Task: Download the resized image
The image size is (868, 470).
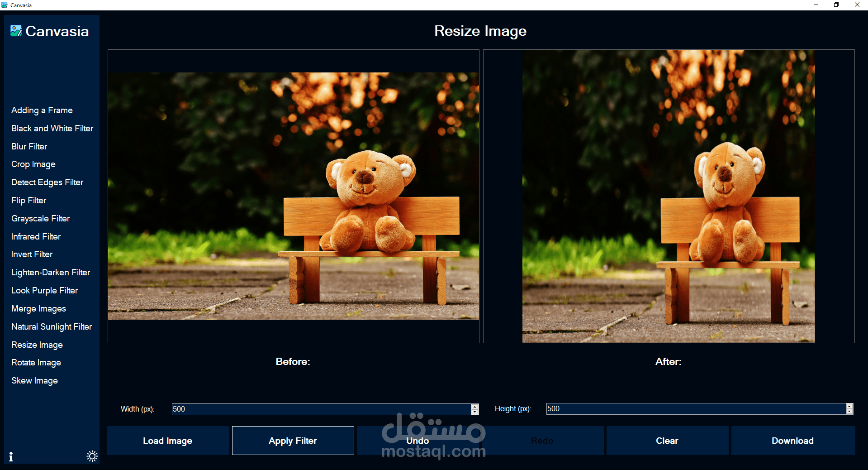Action: click(x=792, y=441)
